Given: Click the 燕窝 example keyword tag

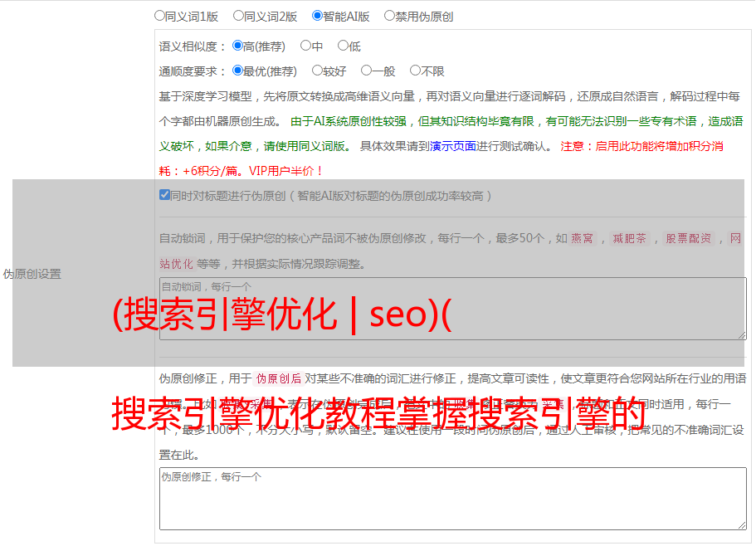Looking at the screenshot, I should [x=582, y=238].
